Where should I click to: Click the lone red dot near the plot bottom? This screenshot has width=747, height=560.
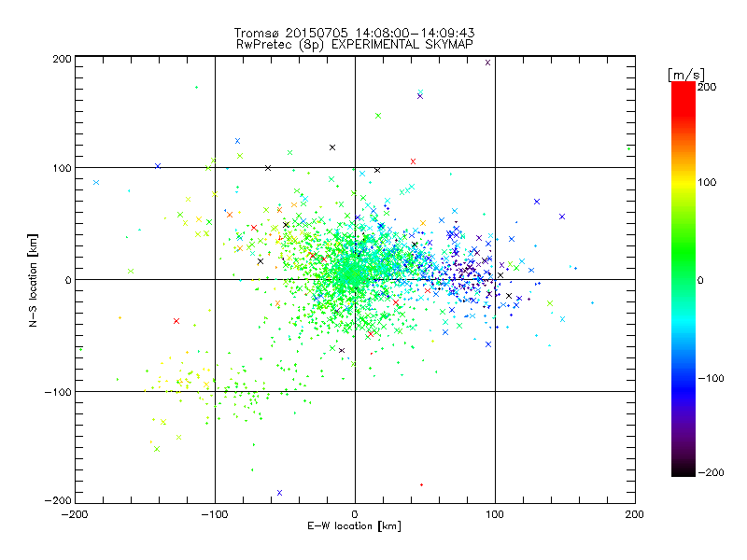point(422,484)
